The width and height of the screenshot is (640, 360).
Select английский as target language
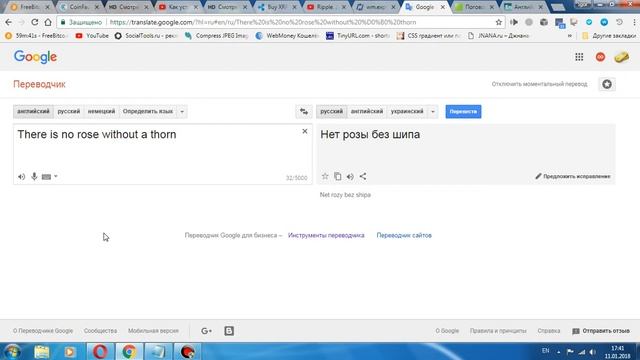tap(367, 111)
